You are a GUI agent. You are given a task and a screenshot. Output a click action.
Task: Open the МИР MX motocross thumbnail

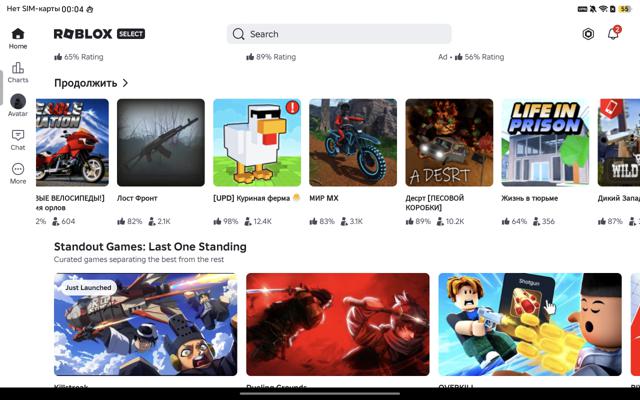coord(353,142)
